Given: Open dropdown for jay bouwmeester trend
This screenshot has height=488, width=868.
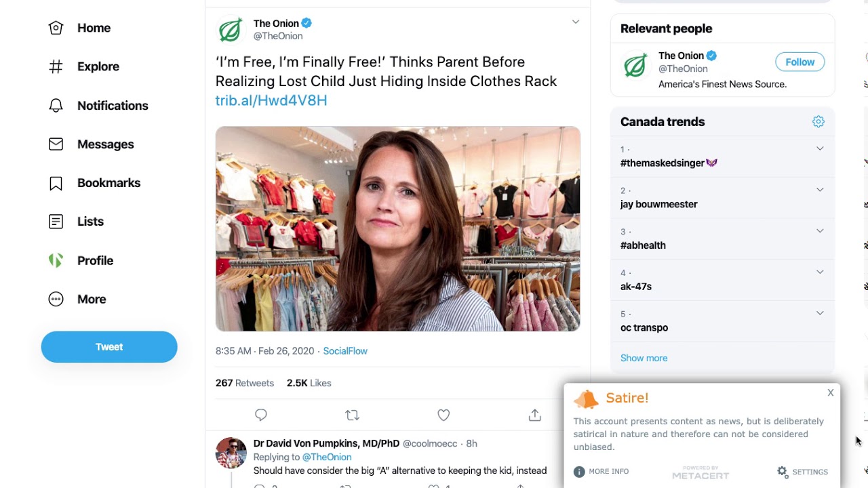Looking at the screenshot, I should [x=820, y=190].
